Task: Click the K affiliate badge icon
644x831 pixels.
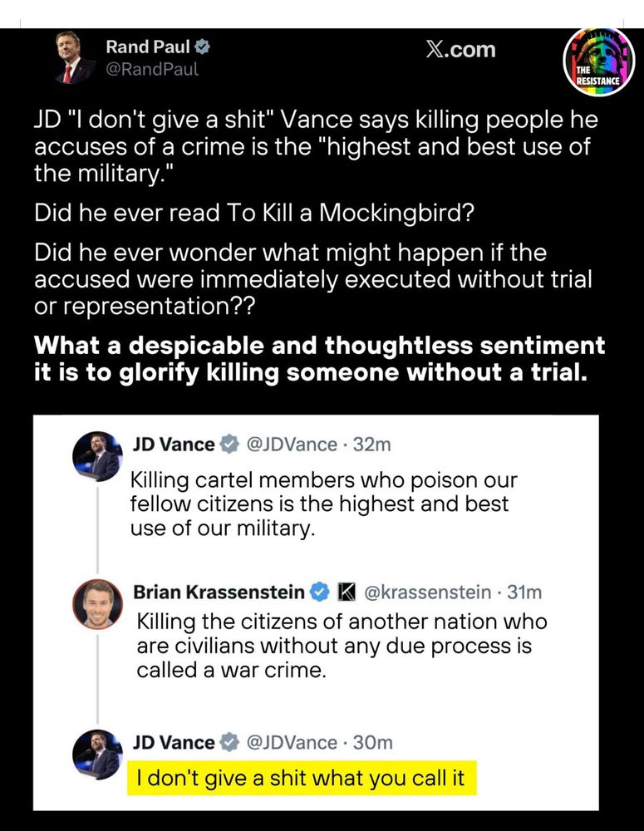Action: [347, 592]
